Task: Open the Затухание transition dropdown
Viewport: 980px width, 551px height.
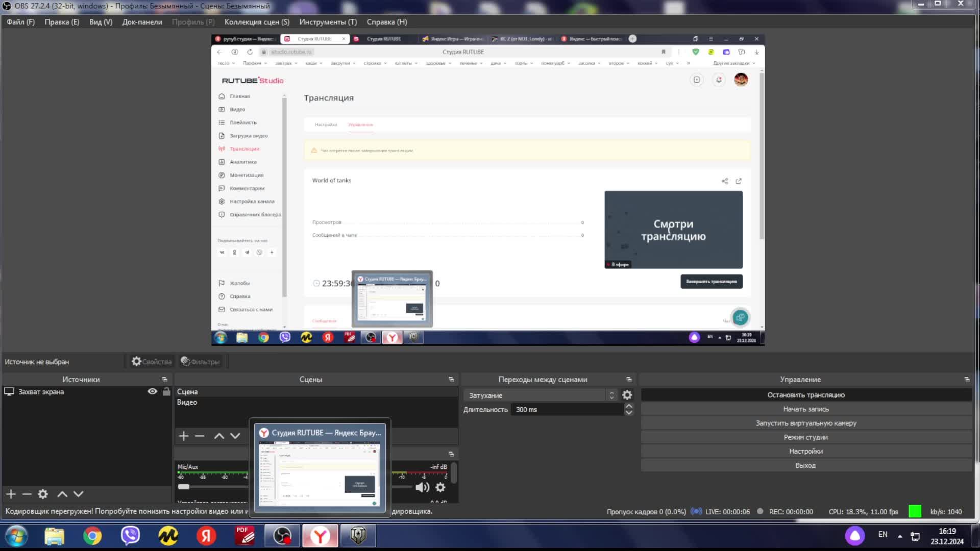Action: point(541,395)
